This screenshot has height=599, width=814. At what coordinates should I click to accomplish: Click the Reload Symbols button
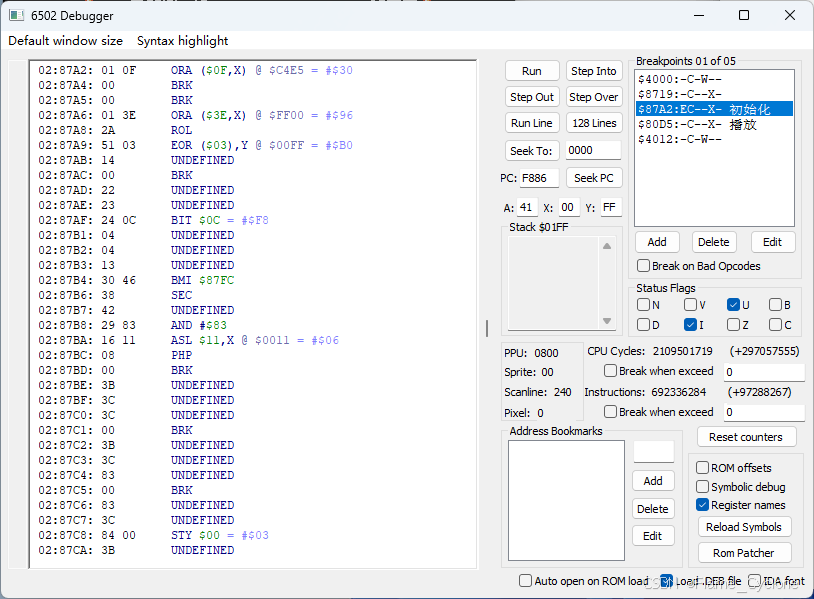coord(744,527)
